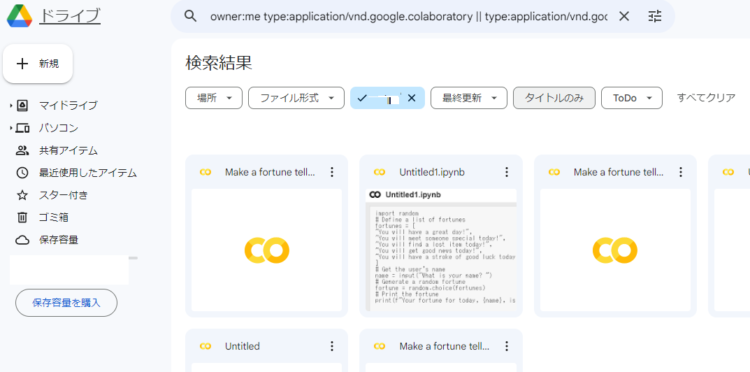Open 保存容量 via the cloud icon
The image size is (750, 372).
[22, 240]
